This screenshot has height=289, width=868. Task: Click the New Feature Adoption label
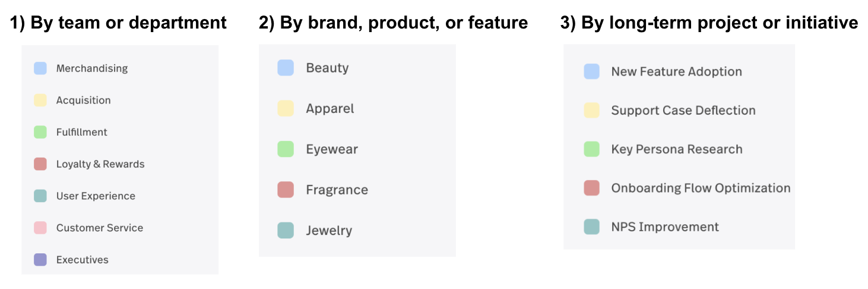point(677,72)
